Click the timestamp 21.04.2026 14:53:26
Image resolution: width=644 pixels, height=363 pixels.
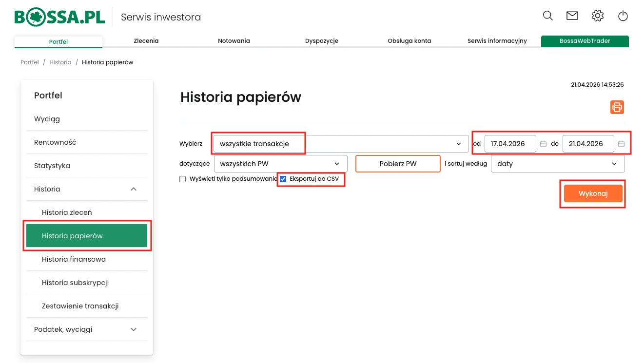click(597, 85)
